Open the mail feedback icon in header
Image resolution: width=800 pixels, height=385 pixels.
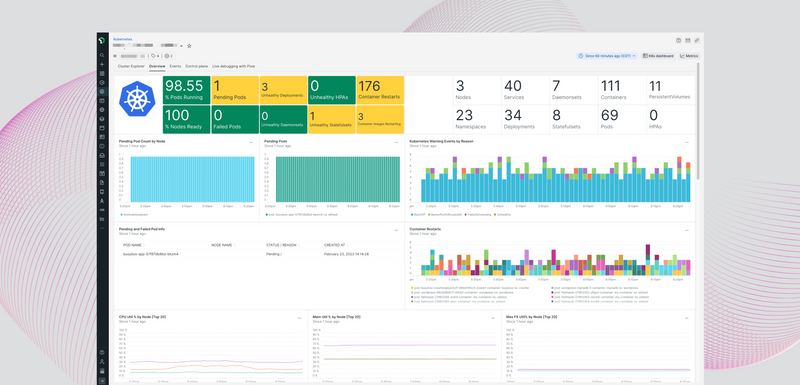[688, 40]
